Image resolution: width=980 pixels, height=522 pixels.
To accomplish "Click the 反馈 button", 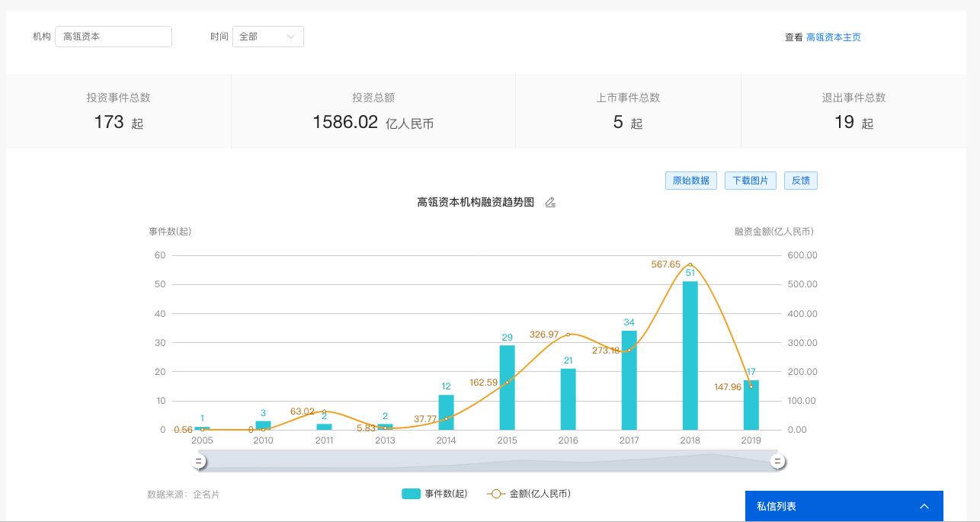I will tap(800, 181).
